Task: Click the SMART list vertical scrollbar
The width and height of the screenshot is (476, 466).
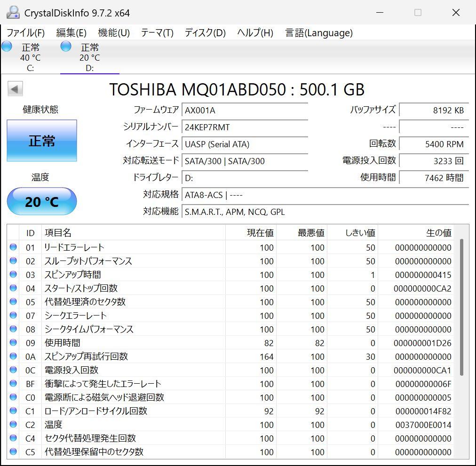Action: click(461, 306)
